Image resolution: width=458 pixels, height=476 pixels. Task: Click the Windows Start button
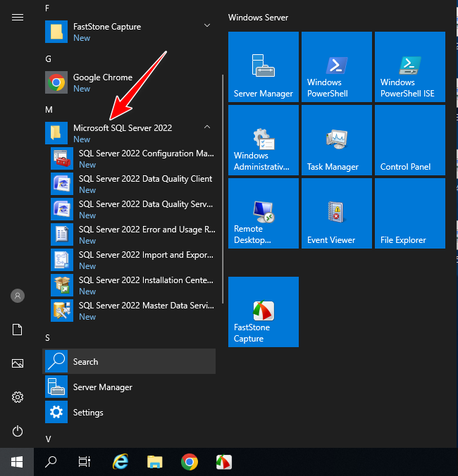[x=17, y=462]
